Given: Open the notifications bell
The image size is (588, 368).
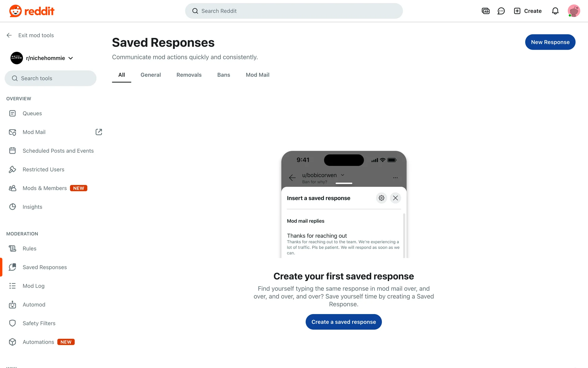Looking at the screenshot, I should click(x=555, y=11).
